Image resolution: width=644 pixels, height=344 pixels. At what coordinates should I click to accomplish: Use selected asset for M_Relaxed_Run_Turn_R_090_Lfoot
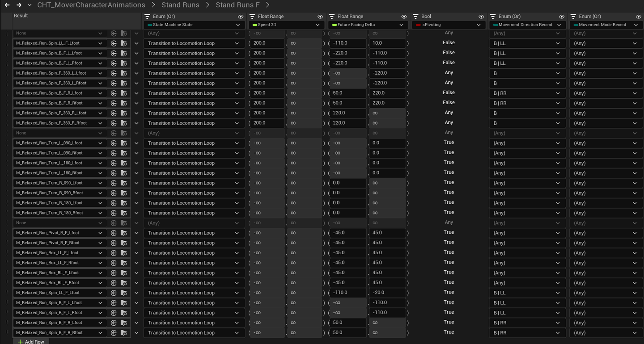pyautogui.click(x=114, y=183)
